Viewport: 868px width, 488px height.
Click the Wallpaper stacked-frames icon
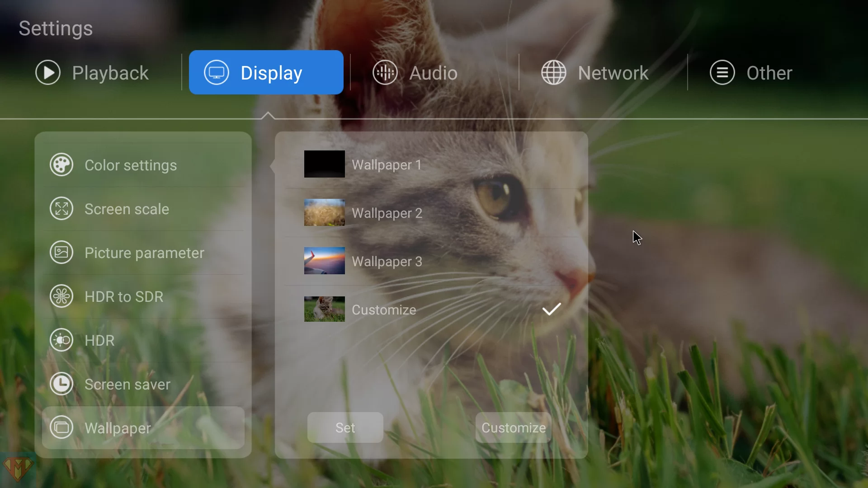pos(61,427)
